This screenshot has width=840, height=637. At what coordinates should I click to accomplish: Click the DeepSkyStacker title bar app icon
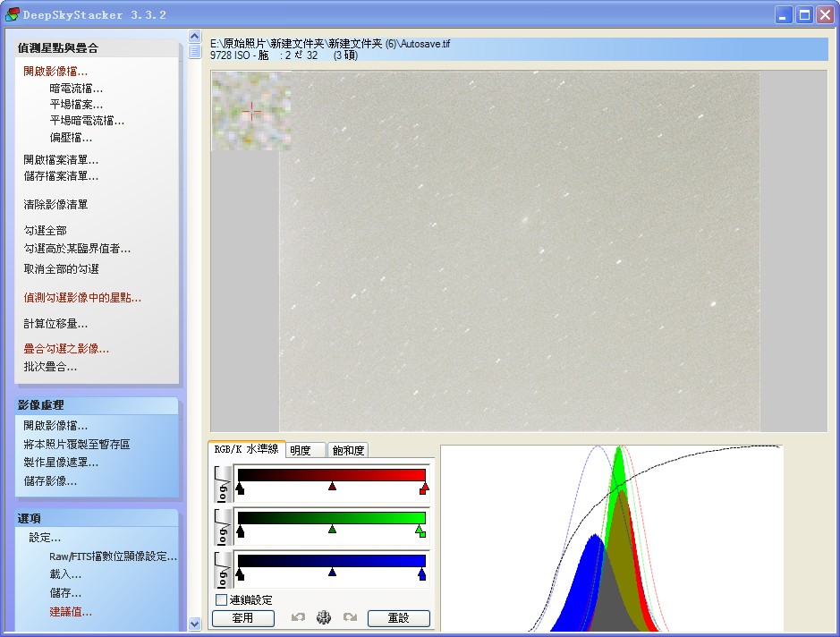(12, 14)
